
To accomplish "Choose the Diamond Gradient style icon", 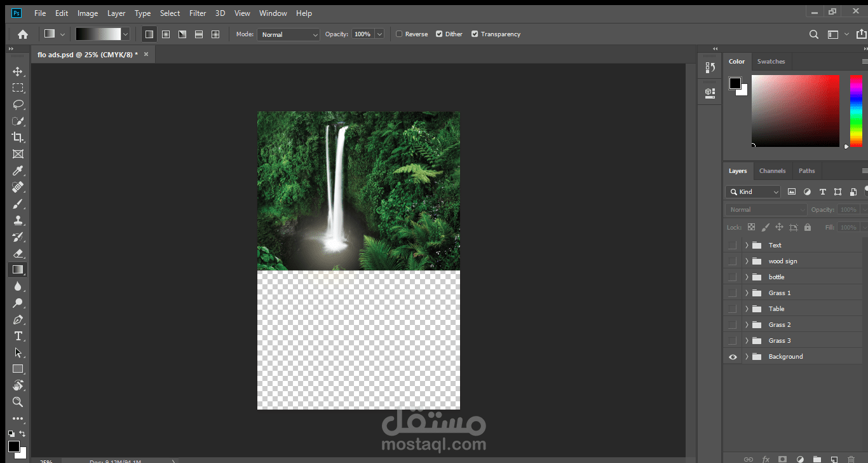I will tap(215, 34).
